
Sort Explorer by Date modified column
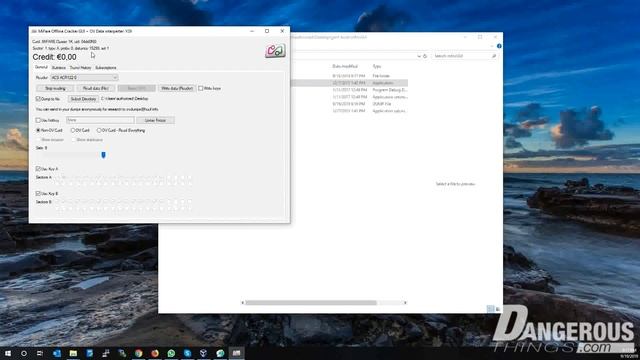pyautogui.click(x=345, y=66)
